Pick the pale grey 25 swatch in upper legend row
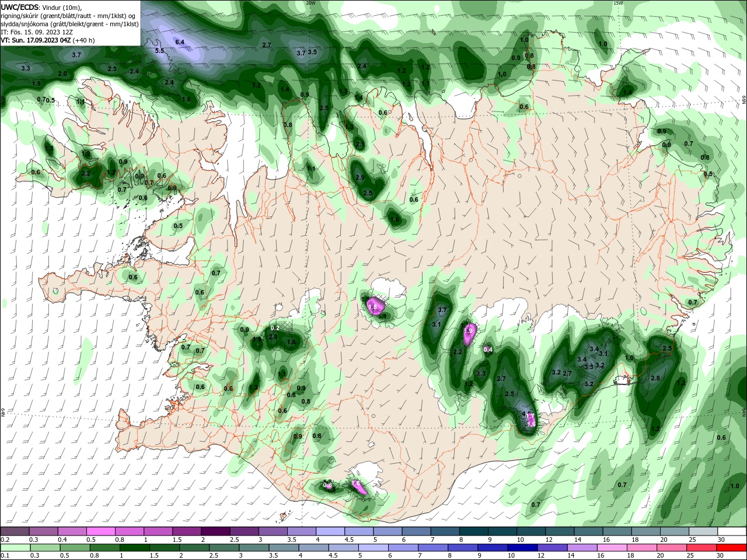 [703, 531]
